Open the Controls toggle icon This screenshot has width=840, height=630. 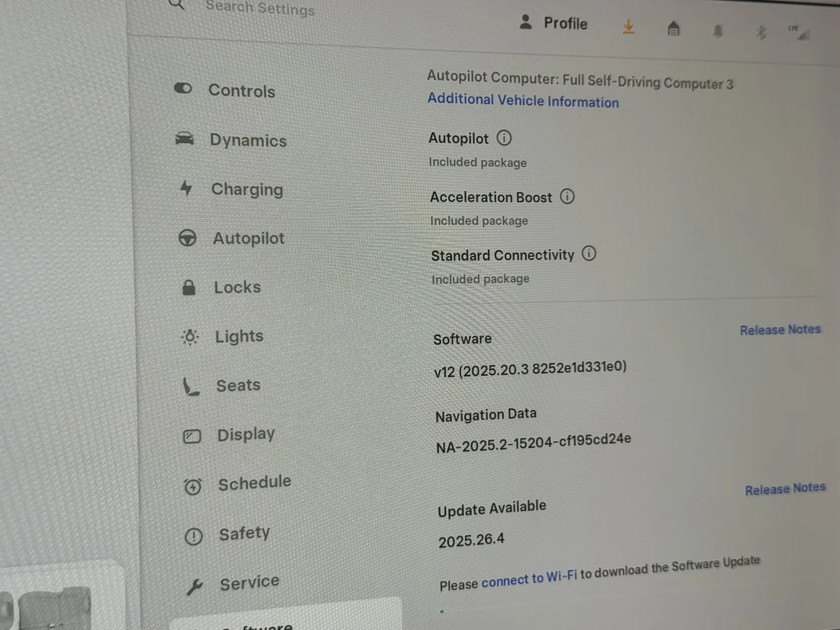pos(183,88)
